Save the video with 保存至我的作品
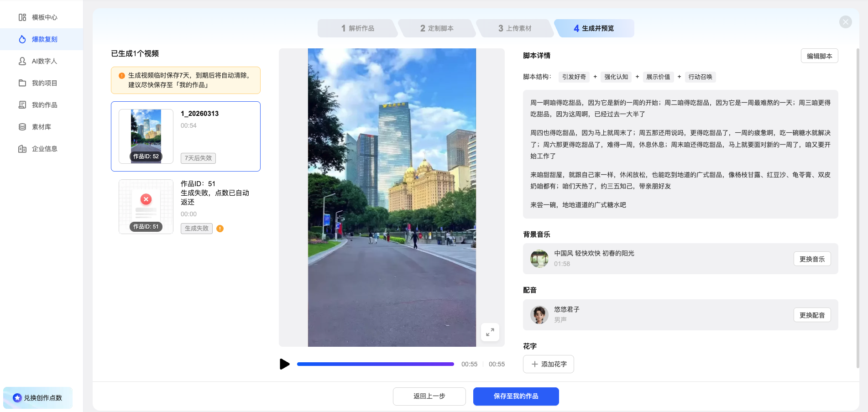 click(516, 396)
